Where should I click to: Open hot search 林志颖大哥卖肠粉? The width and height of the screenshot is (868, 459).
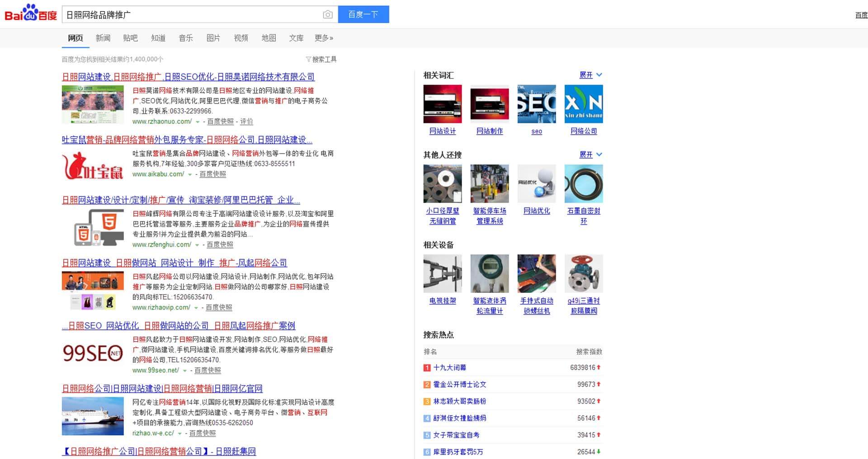[460, 401]
